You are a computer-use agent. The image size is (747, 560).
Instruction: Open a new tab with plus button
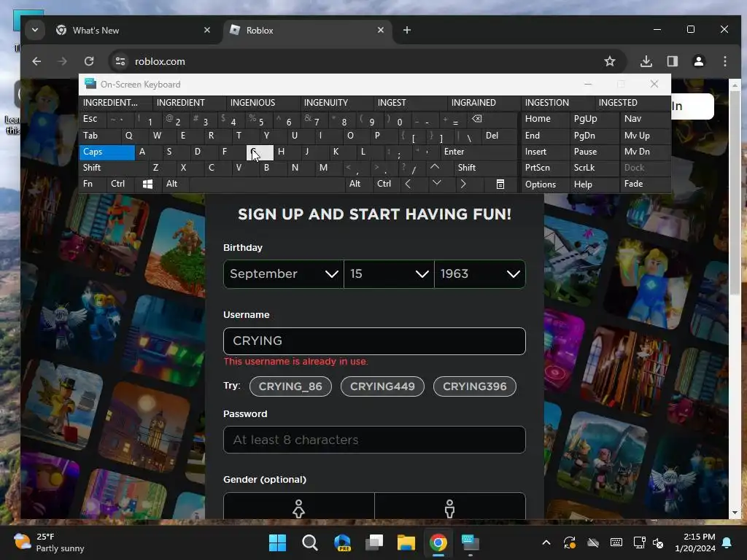pyautogui.click(x=407, y=30)
